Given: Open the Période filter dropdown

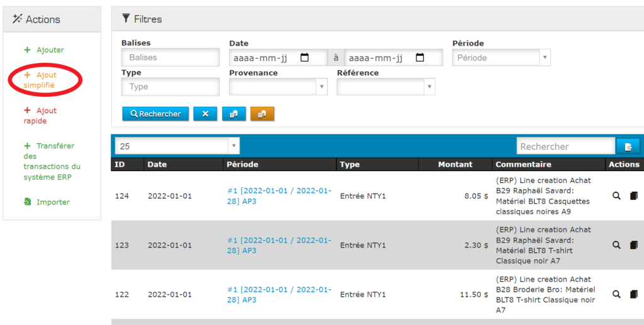Looking at the screenshot, I should tap(501, 58).
